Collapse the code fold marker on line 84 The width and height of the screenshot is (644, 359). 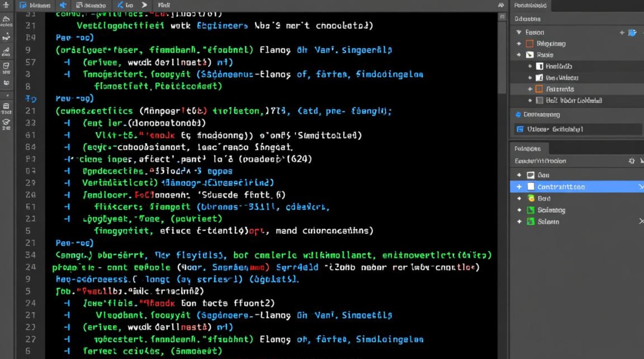pos(67,147)
